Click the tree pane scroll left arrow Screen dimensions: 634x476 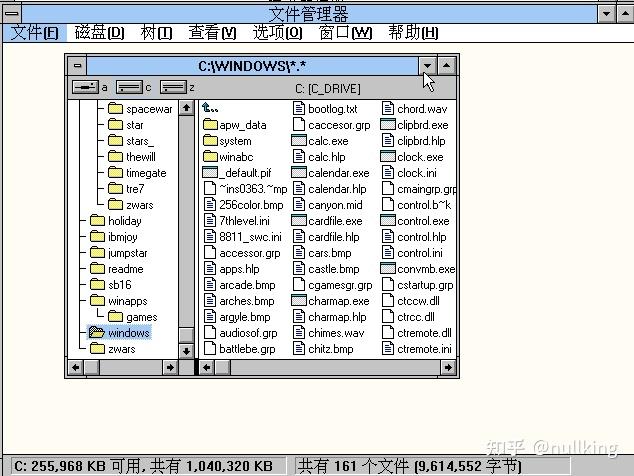76,367
